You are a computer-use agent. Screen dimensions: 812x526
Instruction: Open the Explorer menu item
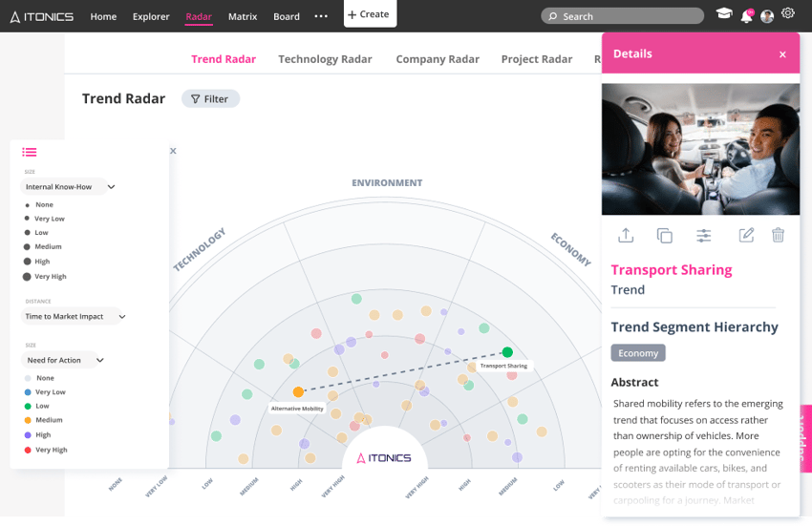click(x=151, y=16)
